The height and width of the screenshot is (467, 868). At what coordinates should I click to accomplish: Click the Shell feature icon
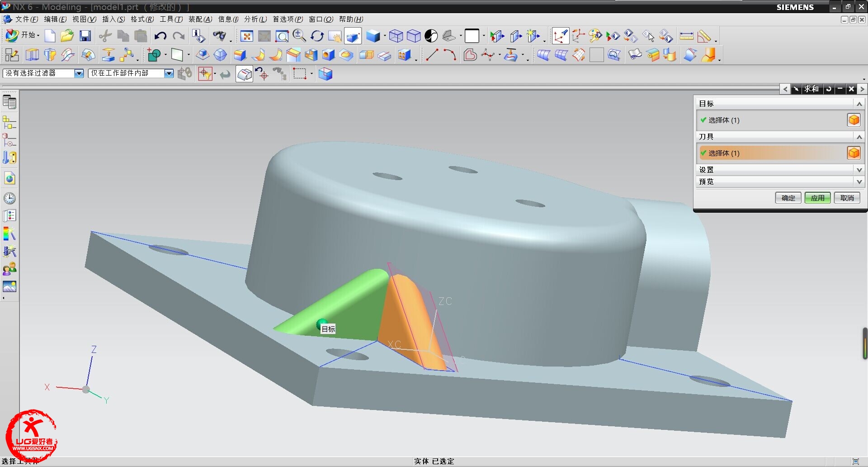point(311,55)
